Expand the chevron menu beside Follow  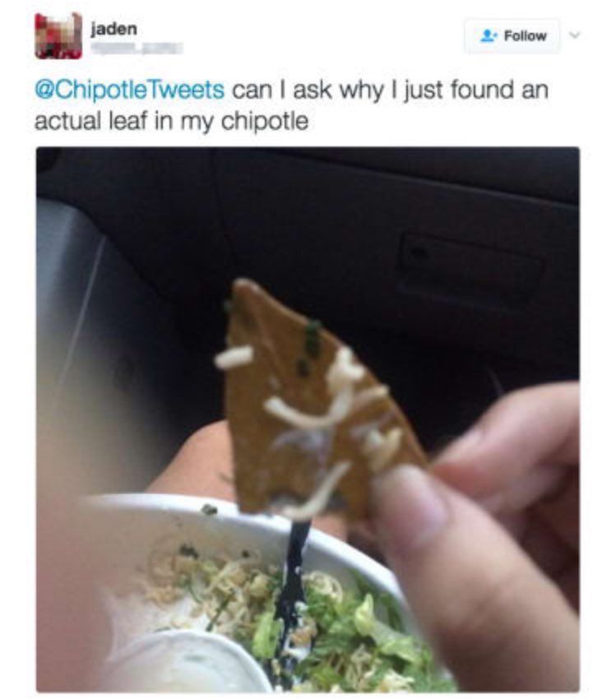coord(576,35)
